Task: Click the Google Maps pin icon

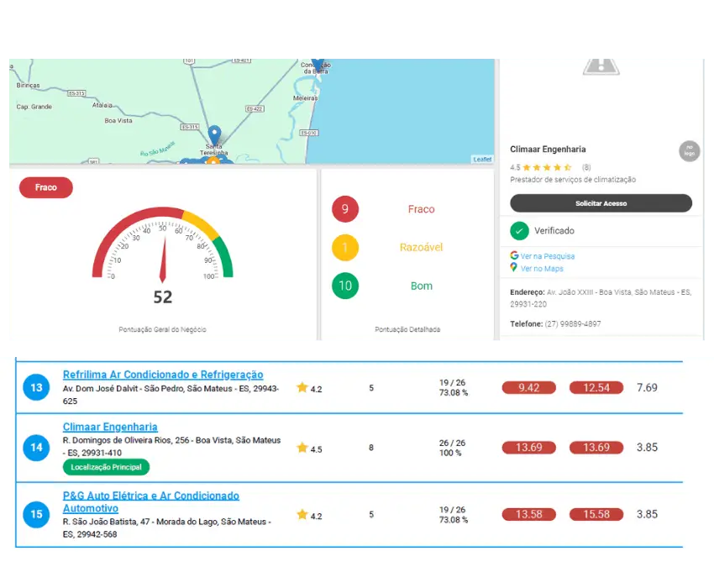Action: (x=513, y=268)
